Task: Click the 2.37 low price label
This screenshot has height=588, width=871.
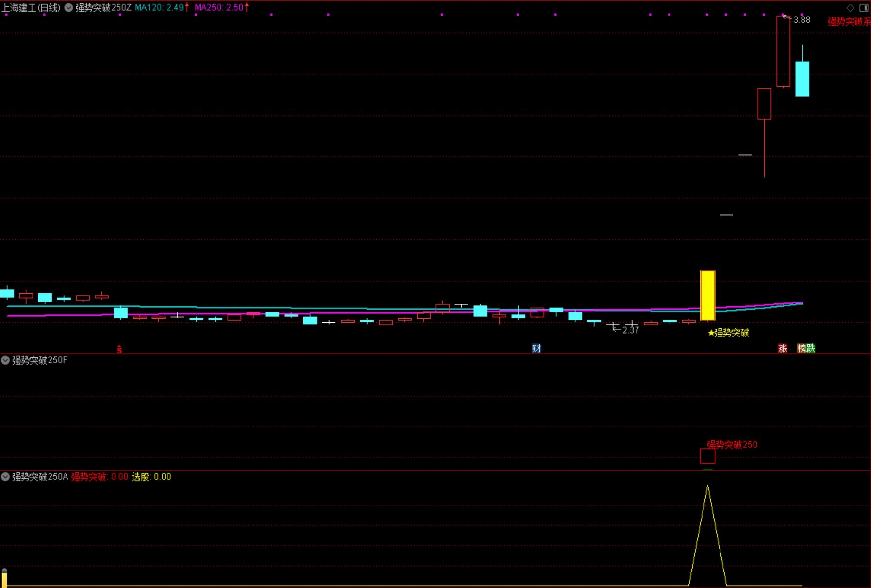Action: pyautogui.click(x=631, y=330)
